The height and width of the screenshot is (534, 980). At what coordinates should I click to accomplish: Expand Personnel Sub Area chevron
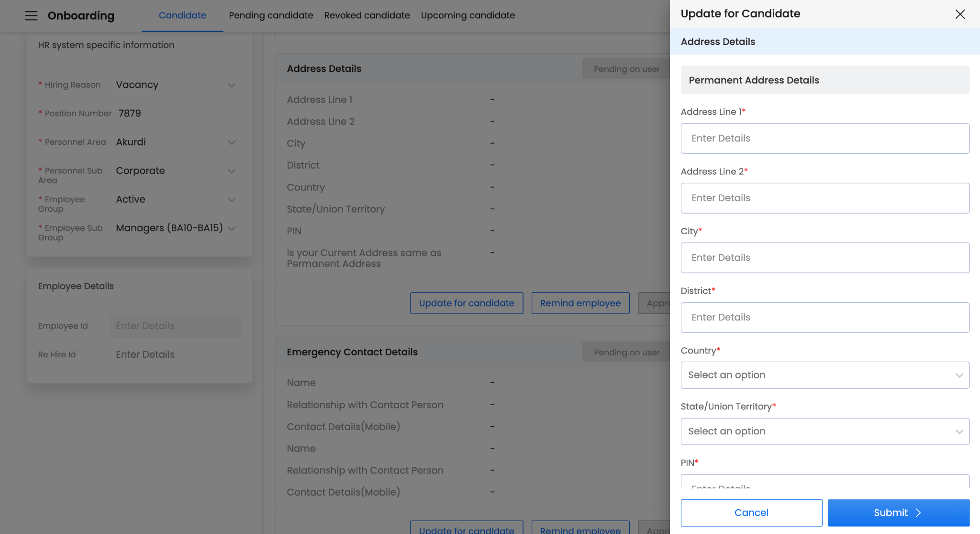(x=232, y=171)
